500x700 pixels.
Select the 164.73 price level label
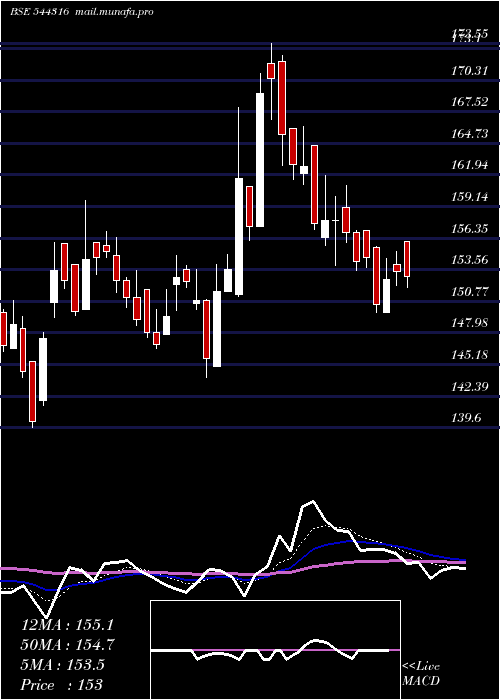(x=471, y=133)
